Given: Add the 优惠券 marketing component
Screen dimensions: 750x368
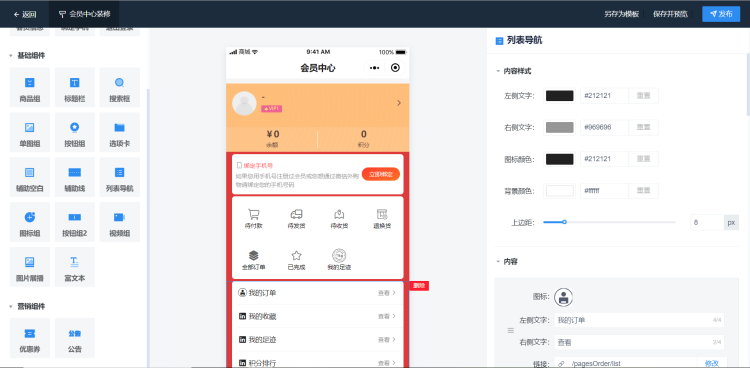Looking at the screenshot, I should (x=30, y=338).
